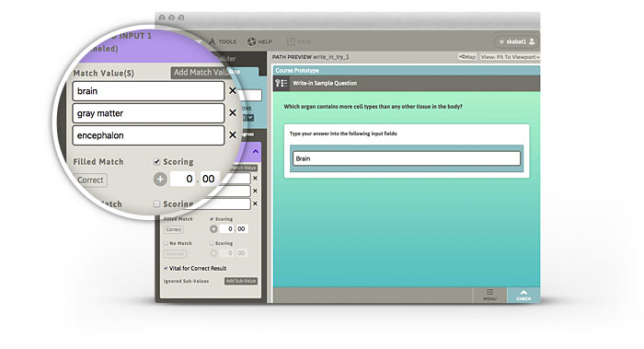The width and height of the screenshot is (644, 349).
Task: Open the Map button in the path preview bar
Action: 467,57
